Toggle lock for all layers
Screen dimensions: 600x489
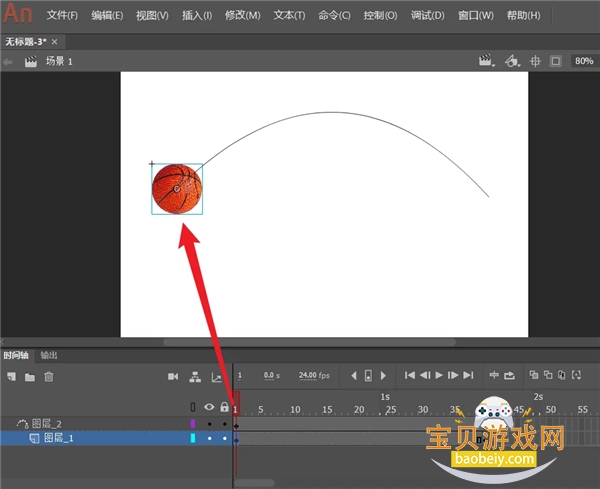point(225,407)
